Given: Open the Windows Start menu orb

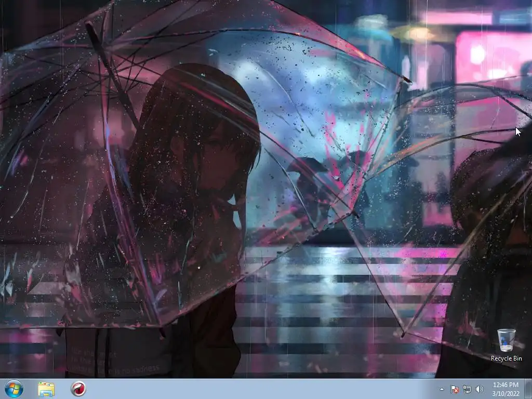Looking at the screenshot, I should click(14, 389).
